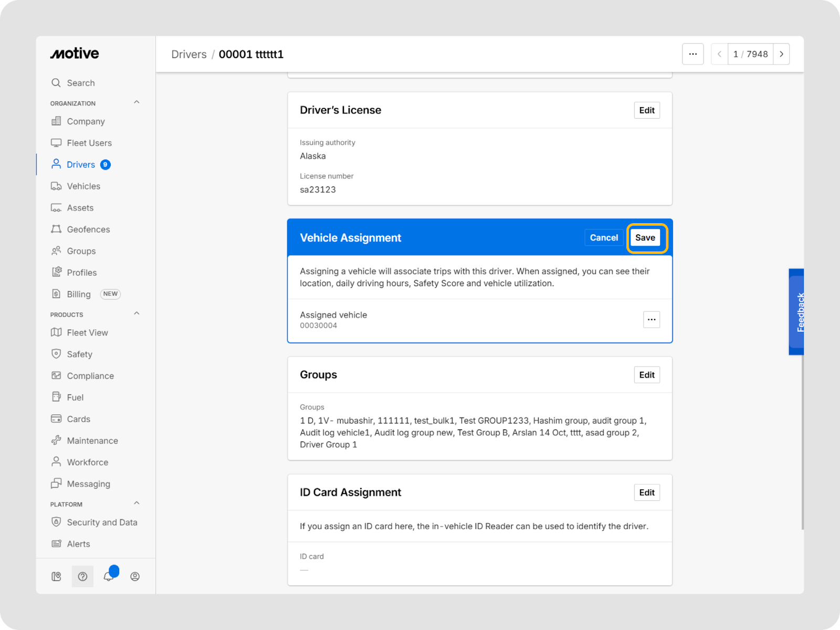Image resolution: width=840 pixels, height=630 pixels.
Task: Click the map location icon in bottom bar
Action: coord(57,576)
